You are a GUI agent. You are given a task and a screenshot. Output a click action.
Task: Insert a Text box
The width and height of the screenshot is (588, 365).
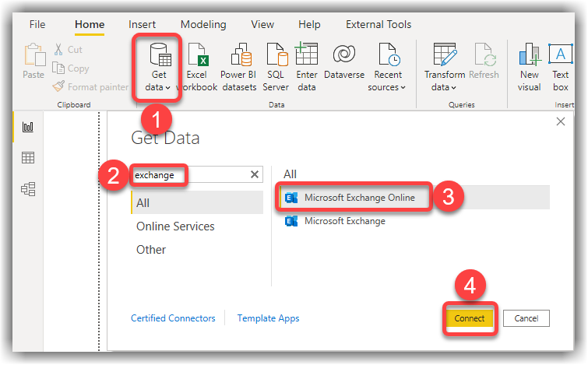[560, 67]
